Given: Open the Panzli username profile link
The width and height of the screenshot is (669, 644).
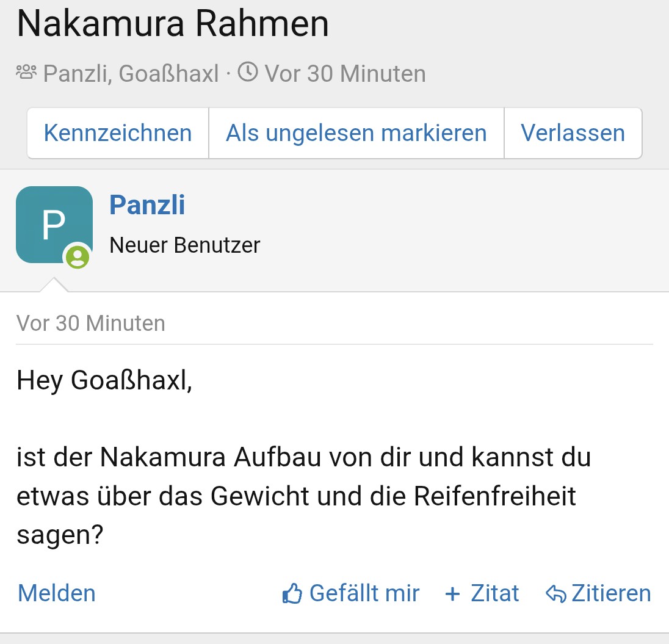Looking at the screenshot, I should 147,205.
